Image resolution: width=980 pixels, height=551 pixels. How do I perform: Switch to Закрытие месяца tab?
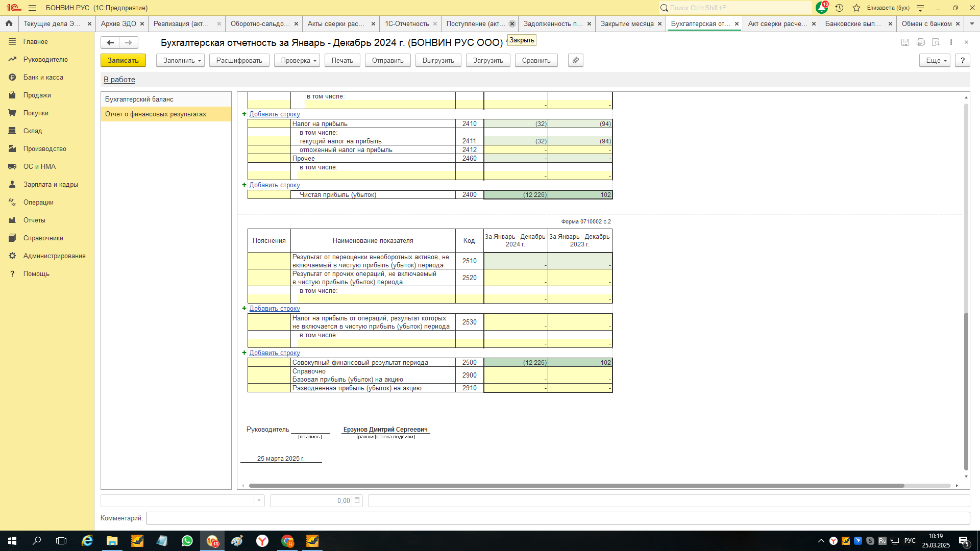[627, 23]
